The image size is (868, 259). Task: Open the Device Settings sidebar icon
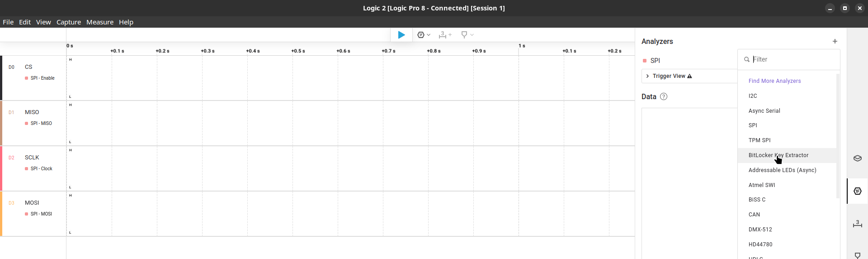857,158
